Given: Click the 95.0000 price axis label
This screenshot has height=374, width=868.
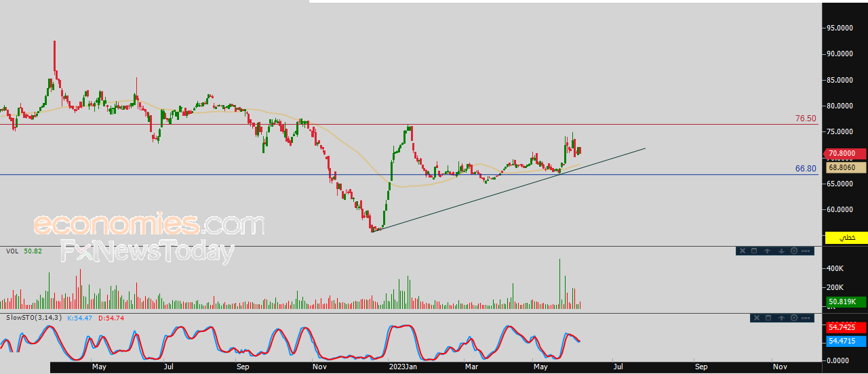Looking at the screenshot, I should (x=840, y=28).
